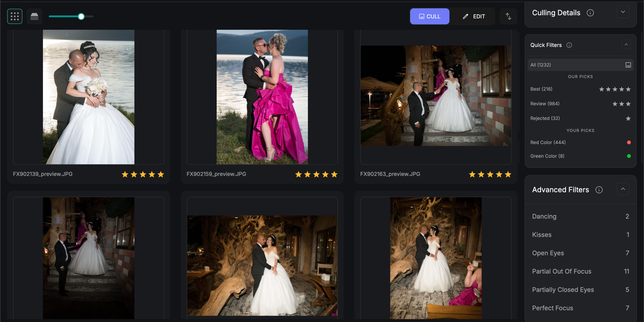Click the Culling Details heading
This screenshot has width=644, height=322.
point(556,13)
